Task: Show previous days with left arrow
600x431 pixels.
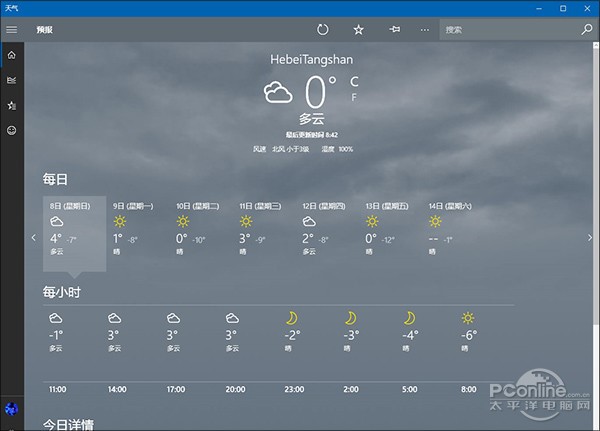Action: [x=34, y=238]
